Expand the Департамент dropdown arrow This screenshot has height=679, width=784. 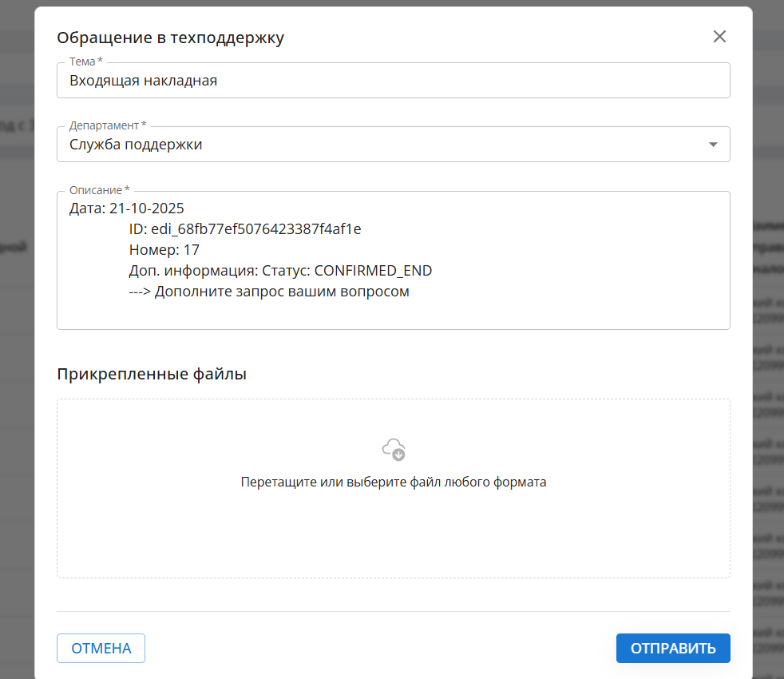(x=713, y=145)
